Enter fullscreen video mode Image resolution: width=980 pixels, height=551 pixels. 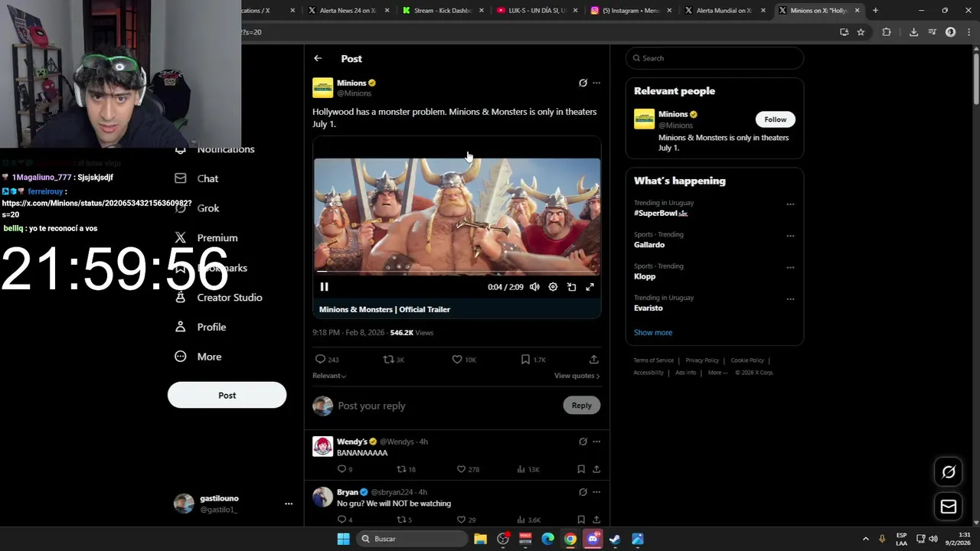[x=590, y=287]
